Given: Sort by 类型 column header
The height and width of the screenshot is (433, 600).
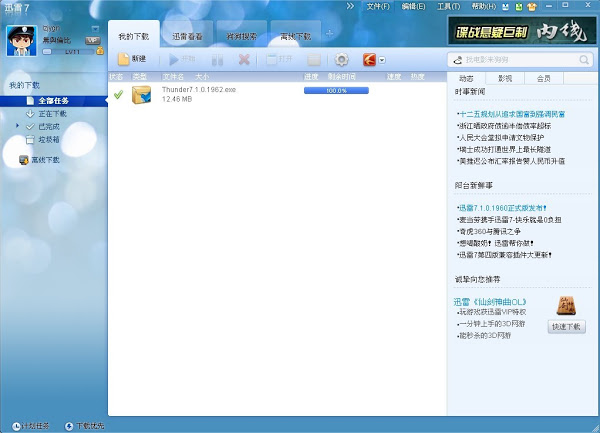Looking at the screenshot, I should [x=139, y=77].
